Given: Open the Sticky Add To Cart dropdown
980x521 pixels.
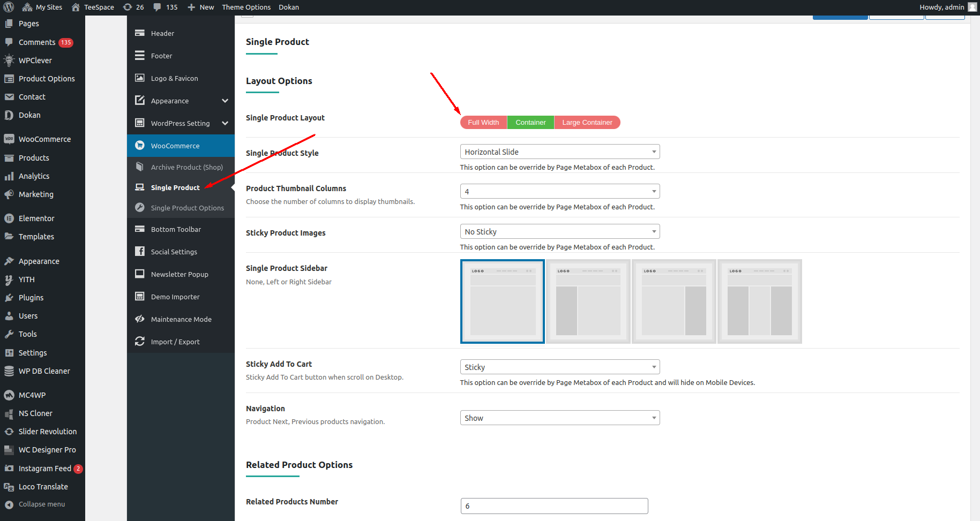Looking at the screenshot, I should tap(560, 367).
